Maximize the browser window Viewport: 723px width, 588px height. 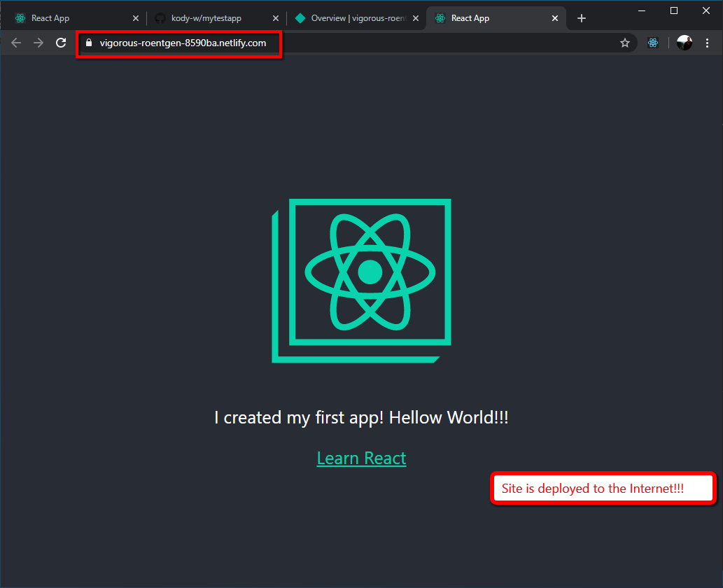click(x=674, y=10)
